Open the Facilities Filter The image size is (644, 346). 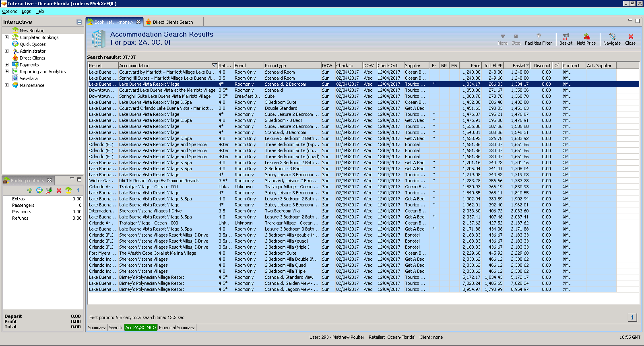pyautogui.click(x=538, y=39)
